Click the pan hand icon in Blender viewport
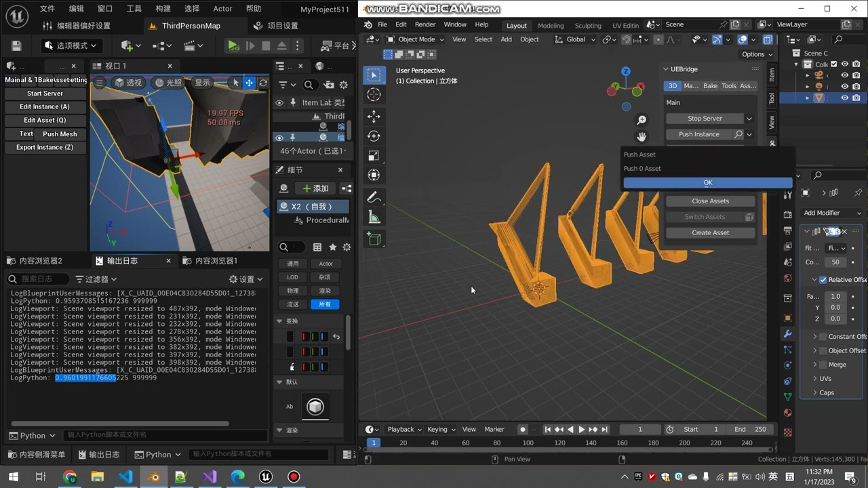 point(642,137)
